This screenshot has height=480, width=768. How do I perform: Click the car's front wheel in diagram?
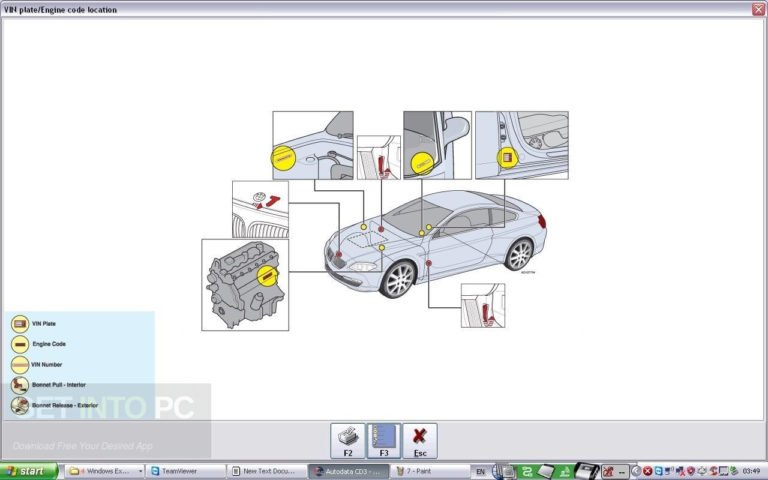(x=398, y=279)
